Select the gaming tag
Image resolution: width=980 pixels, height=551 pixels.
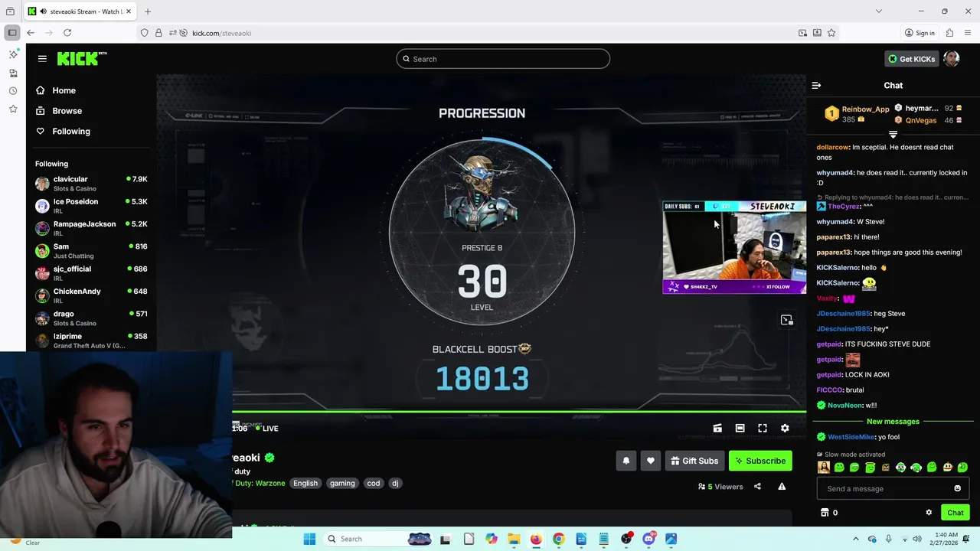[342, 483]
